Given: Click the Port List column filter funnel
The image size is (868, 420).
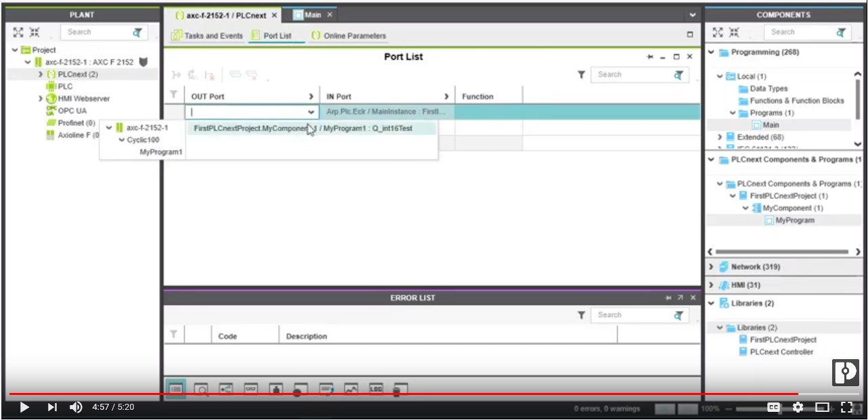Looking at the screenshot, I should pyautogui.click(x=174, y=96).
